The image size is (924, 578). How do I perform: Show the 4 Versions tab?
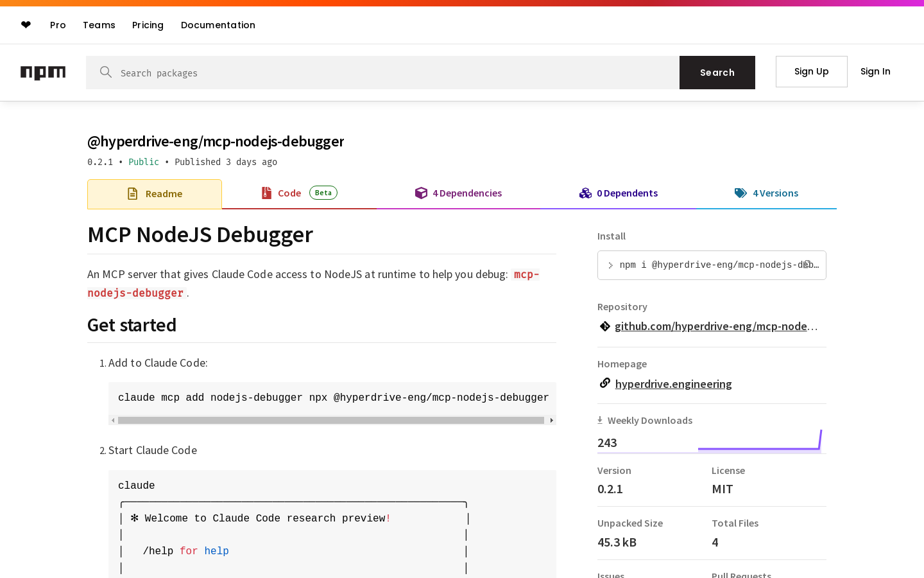click(766, 193)
